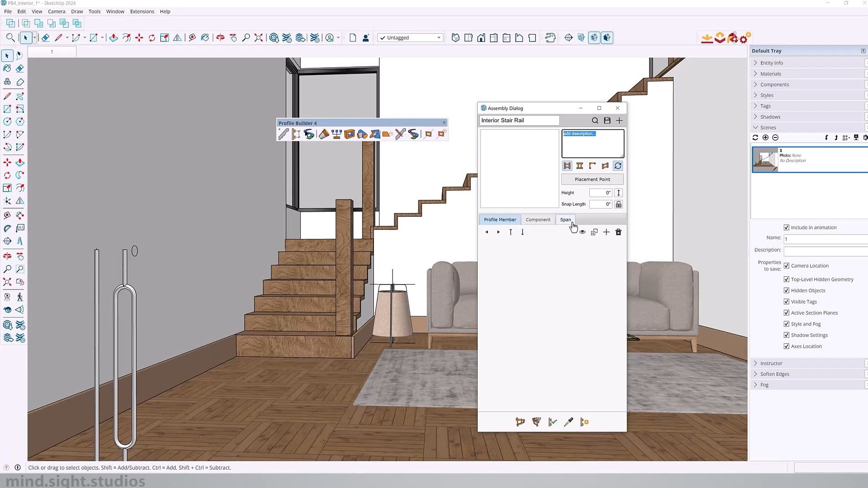Uncheck Include in animation
The image size is (868, 488).
[x=786, y=227]
